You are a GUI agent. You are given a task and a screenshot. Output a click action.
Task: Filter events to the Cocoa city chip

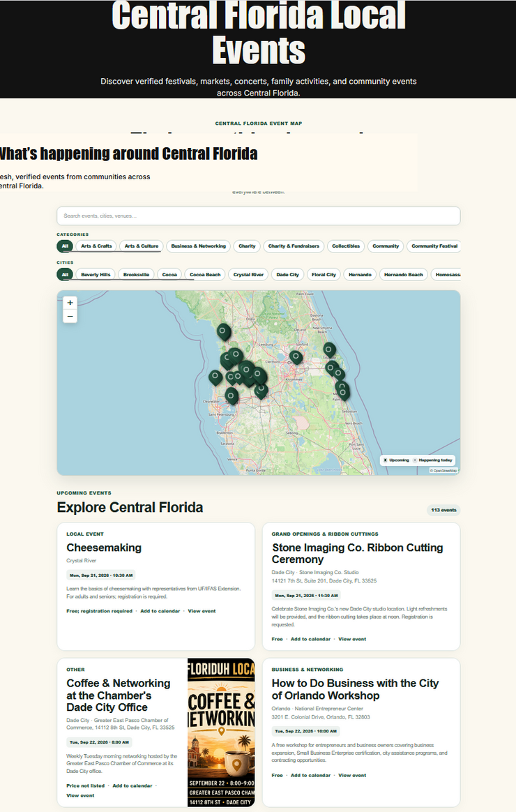[x=169, y=274]
